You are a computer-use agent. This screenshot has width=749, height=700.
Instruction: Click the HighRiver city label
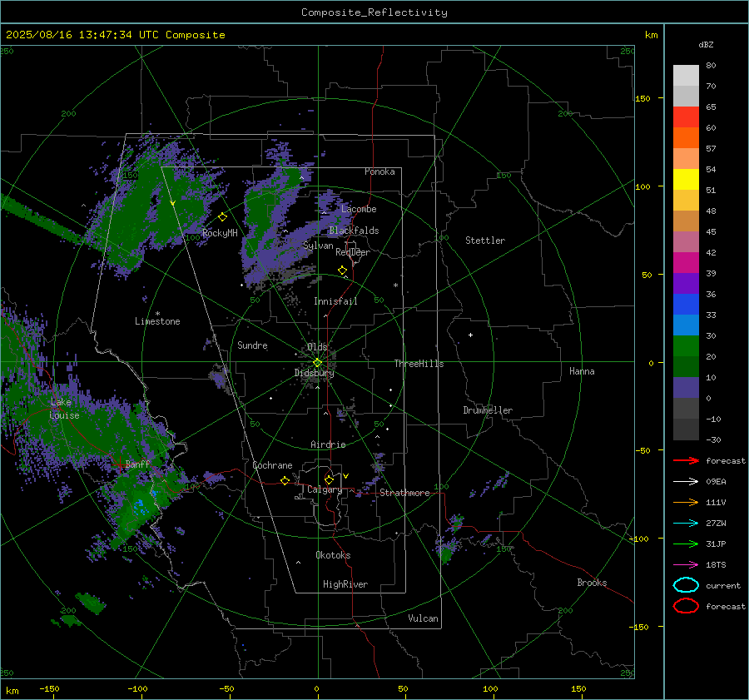(x=345, y=584)
